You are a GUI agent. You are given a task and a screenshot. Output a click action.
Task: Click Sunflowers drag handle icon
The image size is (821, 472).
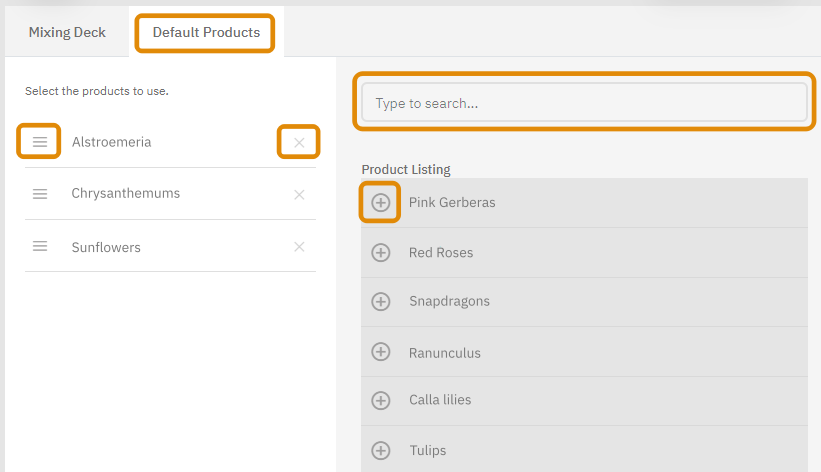coord(40,246)
